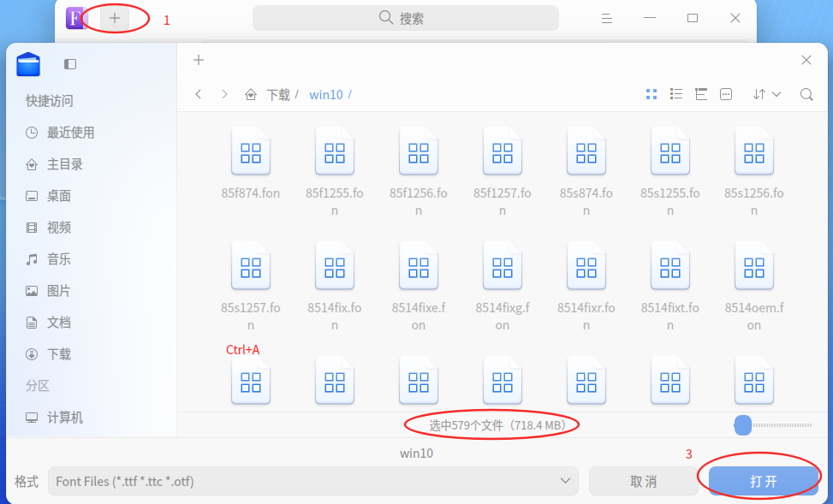Click the add font plus button in Font Manager
Screen dimensions: 833x504
pyautogui.click(x=114, y=19)
